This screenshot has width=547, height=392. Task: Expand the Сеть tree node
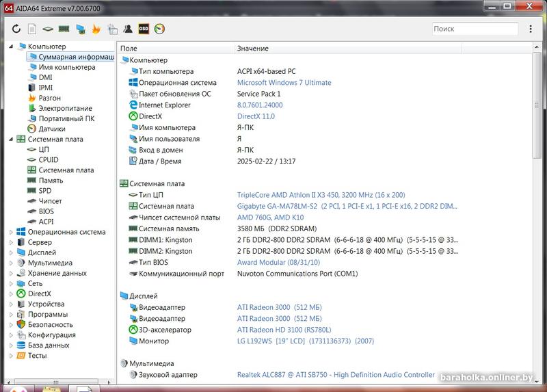tap(11, 283)
